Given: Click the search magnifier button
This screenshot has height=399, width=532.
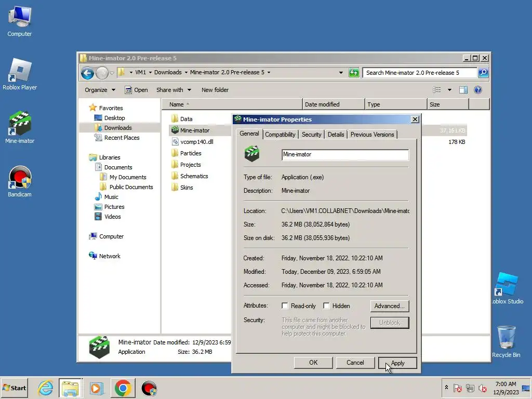Looking at the screenshot, I should click(x=483, y=73).
